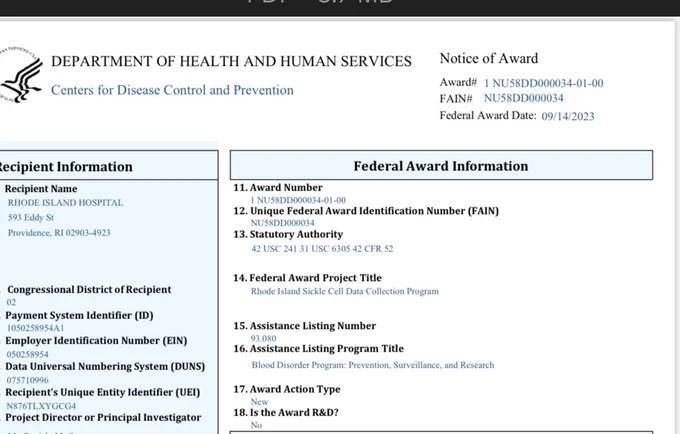Click '14. Federal Award Project Title' label
Screen dimensions: 680x434
coord(307,278)
